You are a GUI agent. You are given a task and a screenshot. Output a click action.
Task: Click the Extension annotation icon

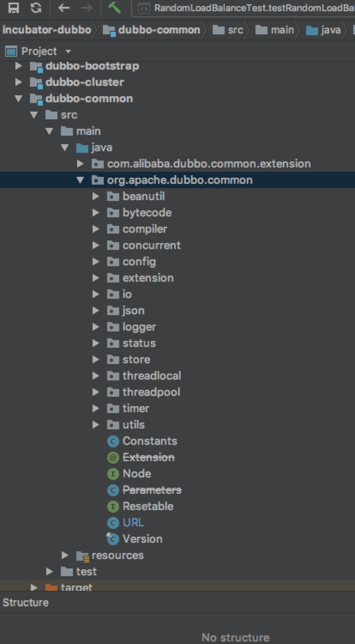pyautogui.click(x=113, y=457)
